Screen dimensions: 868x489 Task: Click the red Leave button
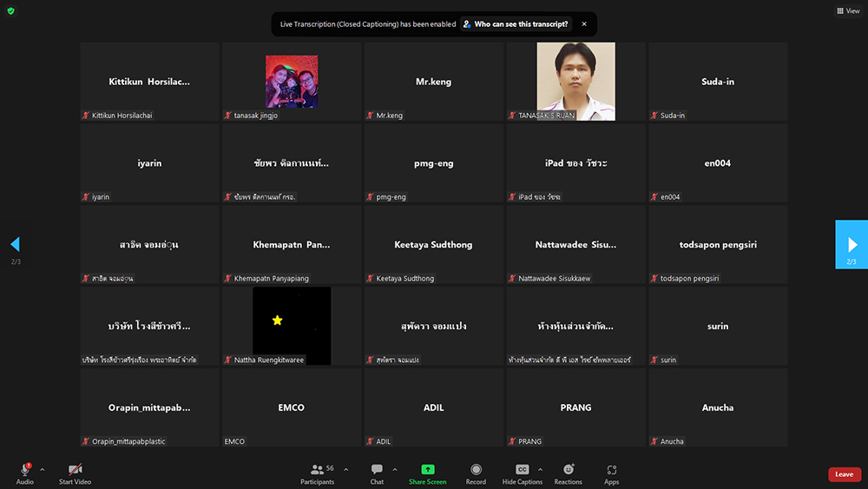844,474
